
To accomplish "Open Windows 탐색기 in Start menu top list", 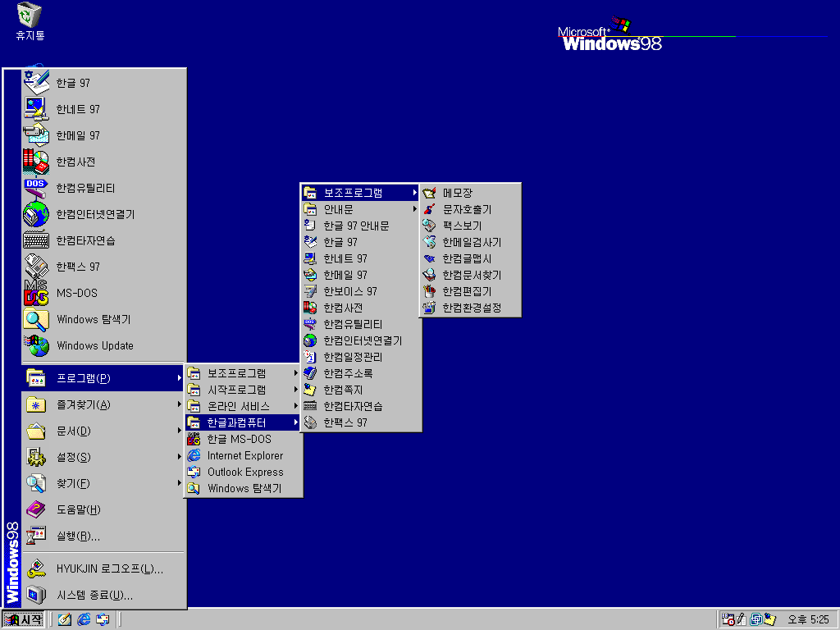I will [x=104, y=319].
